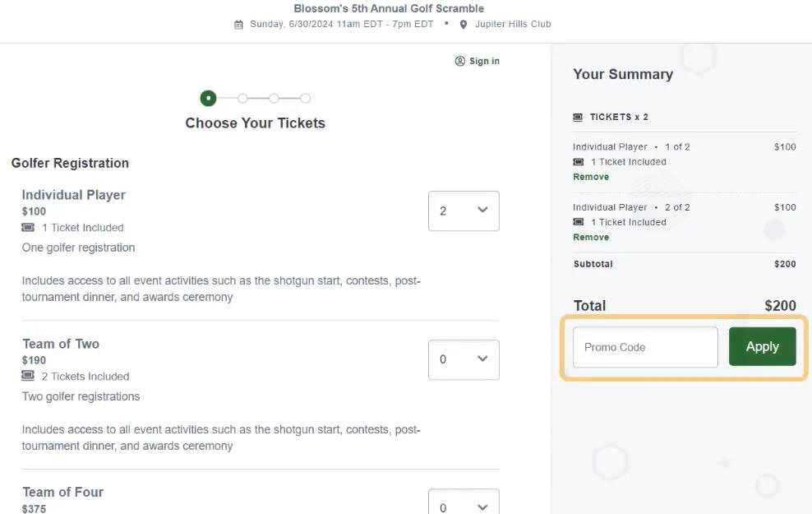Open the Team of Four quantity dropdown
This screenshot has width=812, height=514.
(x=464, y=502)
